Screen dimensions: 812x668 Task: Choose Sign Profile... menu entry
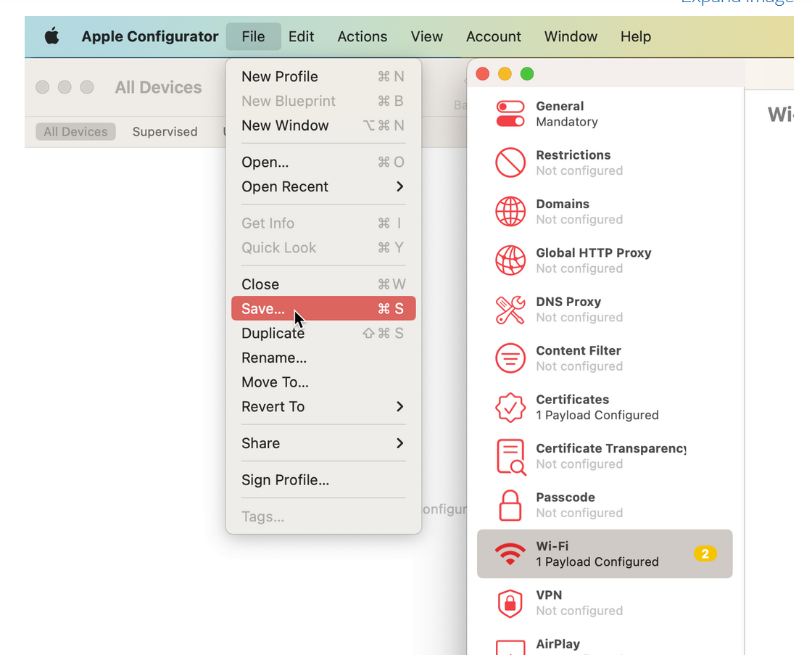323,480
